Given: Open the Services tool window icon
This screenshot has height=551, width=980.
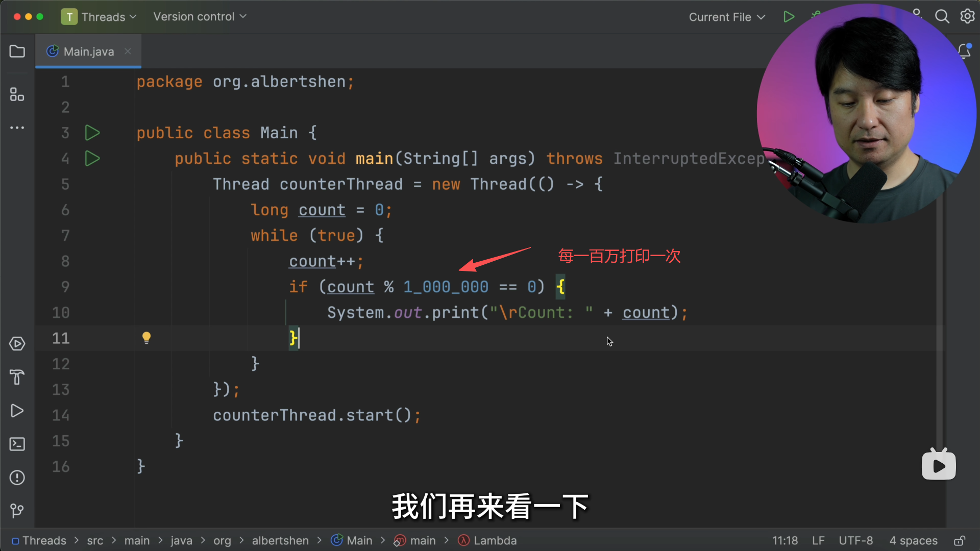Looking at the screenshot, I should (17, 343).
